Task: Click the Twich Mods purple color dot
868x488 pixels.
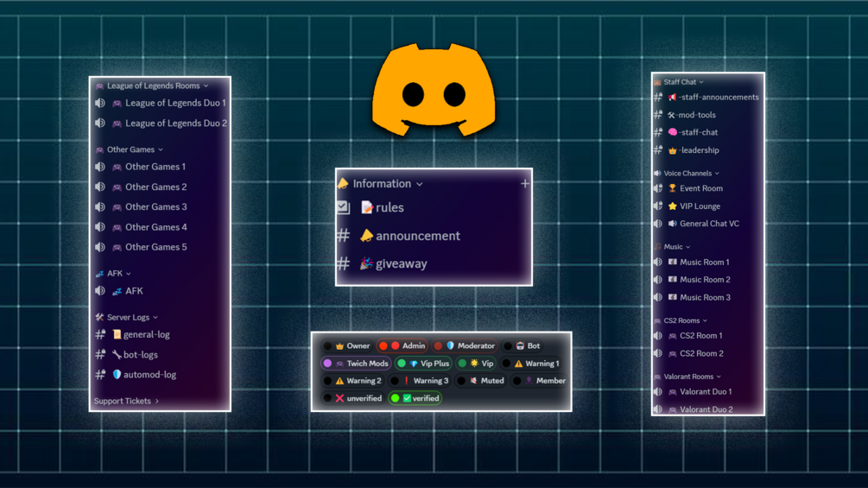Action: tap(327, 364)
